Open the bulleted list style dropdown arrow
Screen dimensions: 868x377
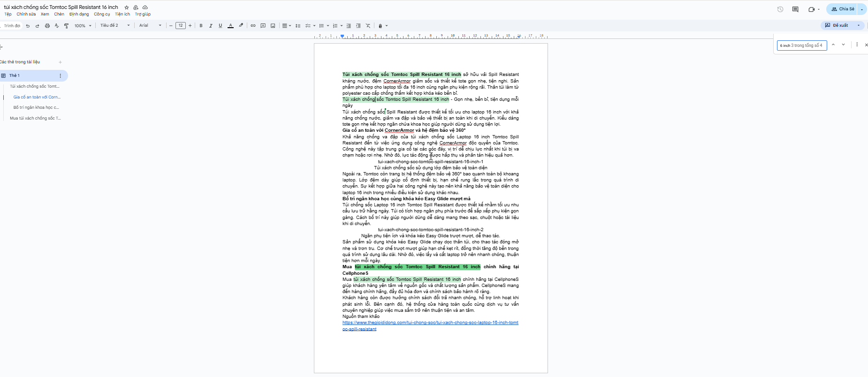(327, 26)
